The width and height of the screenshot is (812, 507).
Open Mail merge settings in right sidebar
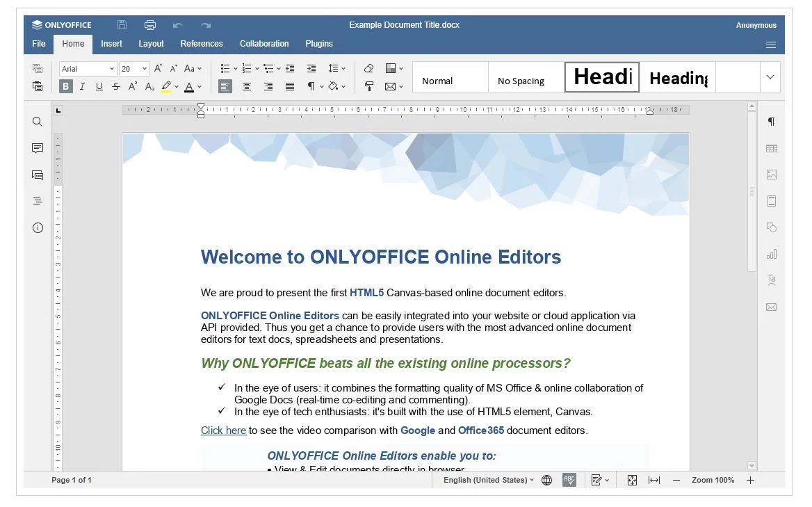coord(771,307)
